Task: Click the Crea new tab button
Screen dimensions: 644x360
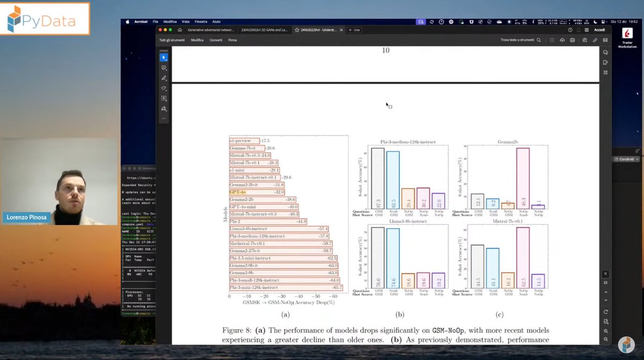Action: point(355,30)
